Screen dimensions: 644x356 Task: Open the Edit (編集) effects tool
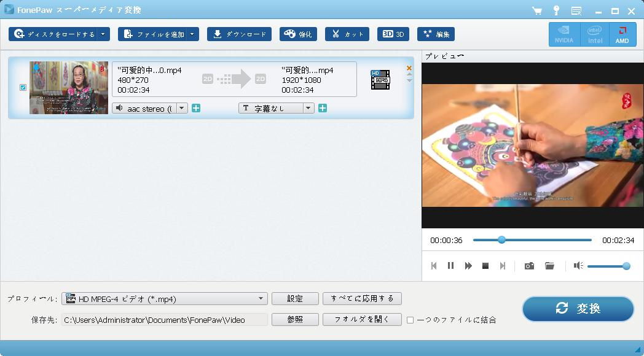point(436,34)
